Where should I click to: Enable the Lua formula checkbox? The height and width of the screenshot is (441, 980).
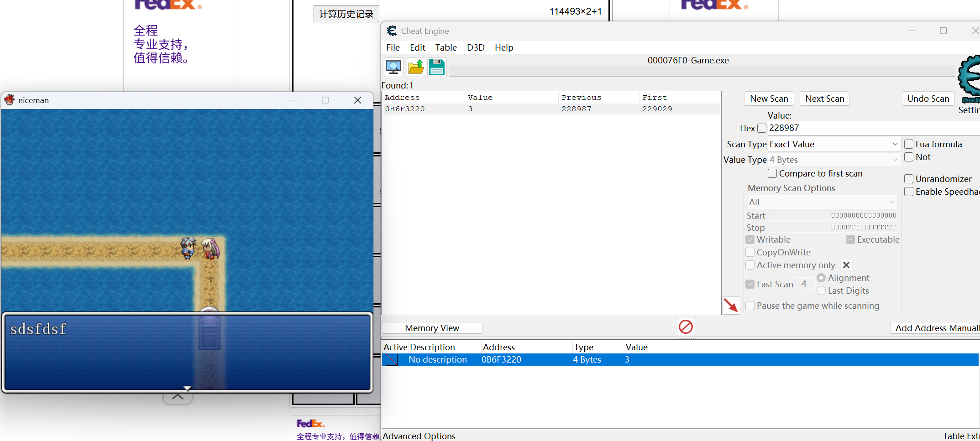pos(909,144)
